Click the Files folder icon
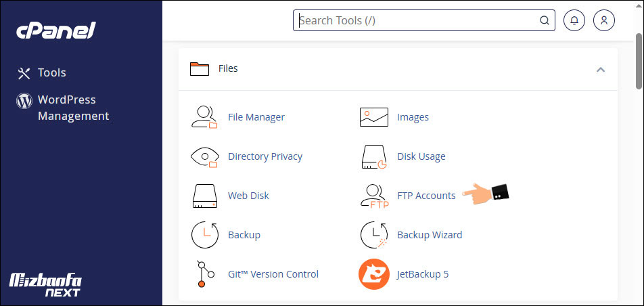The height and width of the screenshot is (306, 644). pos(200,68)
